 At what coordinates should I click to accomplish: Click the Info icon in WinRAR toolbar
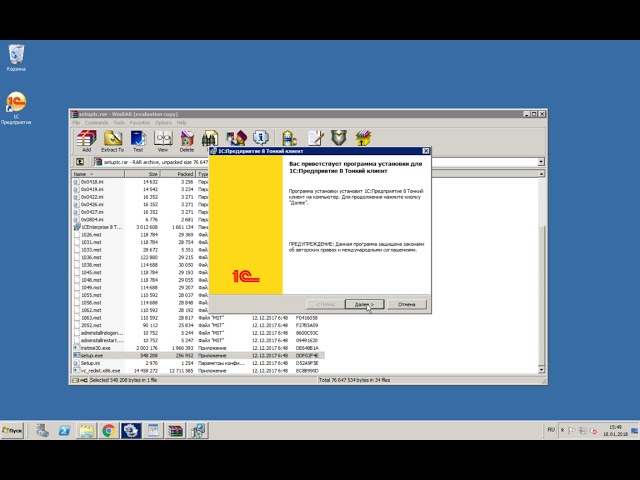[x=260, y=138]
